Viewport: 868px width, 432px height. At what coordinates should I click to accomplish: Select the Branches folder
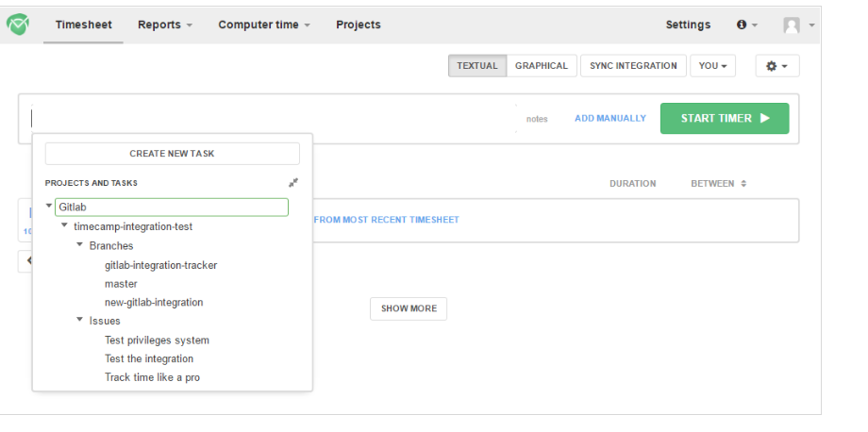[111, 245]
